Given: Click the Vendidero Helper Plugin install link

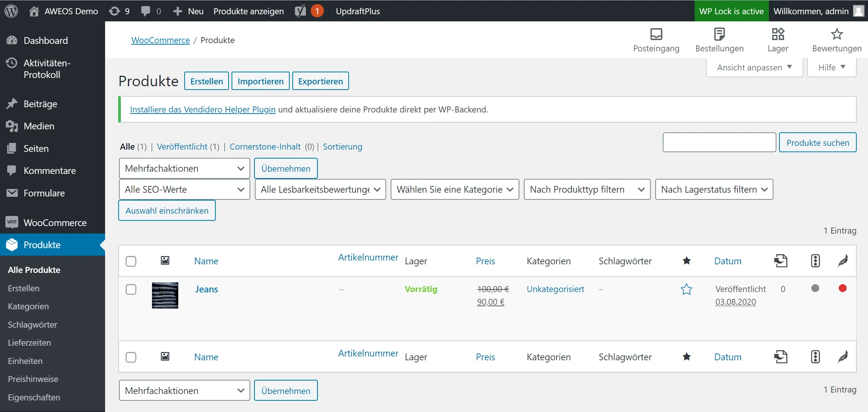Looking at the screenshot, I should 203,109.
